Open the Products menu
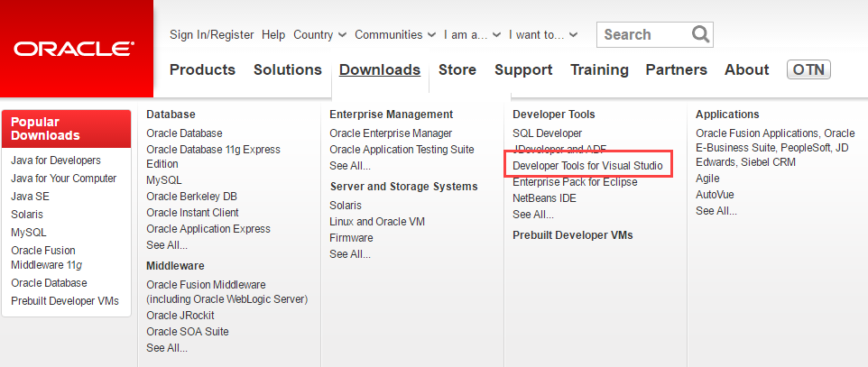Screen dimensions: 868x367 click(x=203, y=69)
